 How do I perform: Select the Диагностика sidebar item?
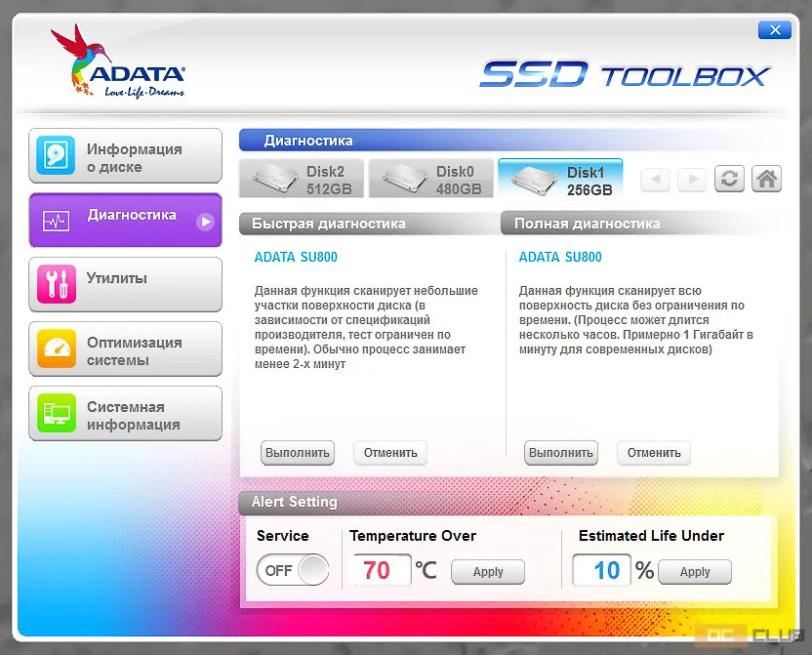click(125, 220)
